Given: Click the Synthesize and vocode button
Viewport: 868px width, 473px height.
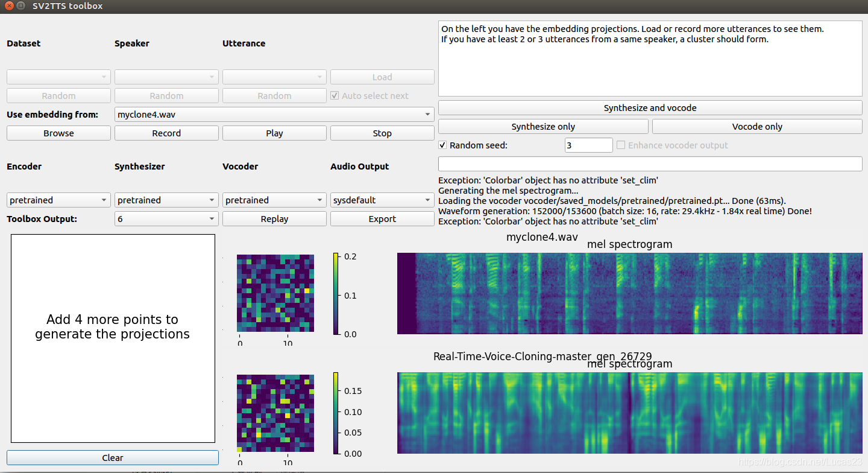Looking at the screenshot, I should (x=650, y=108).
